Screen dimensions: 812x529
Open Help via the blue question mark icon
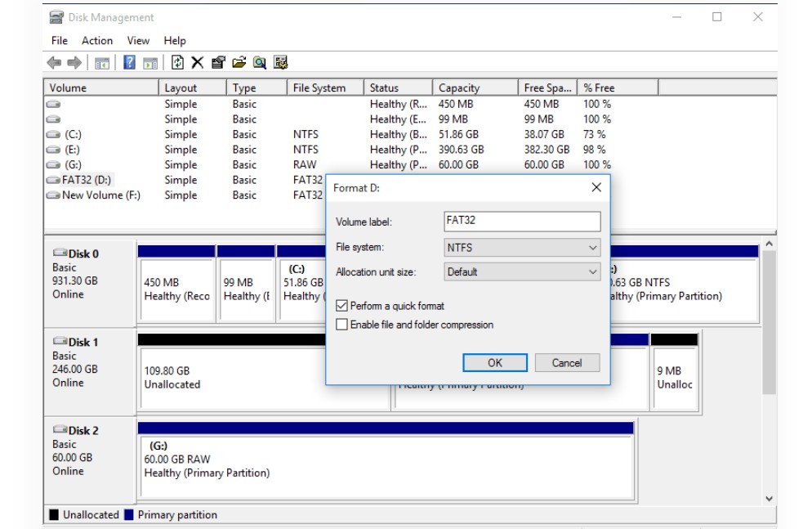129,63
